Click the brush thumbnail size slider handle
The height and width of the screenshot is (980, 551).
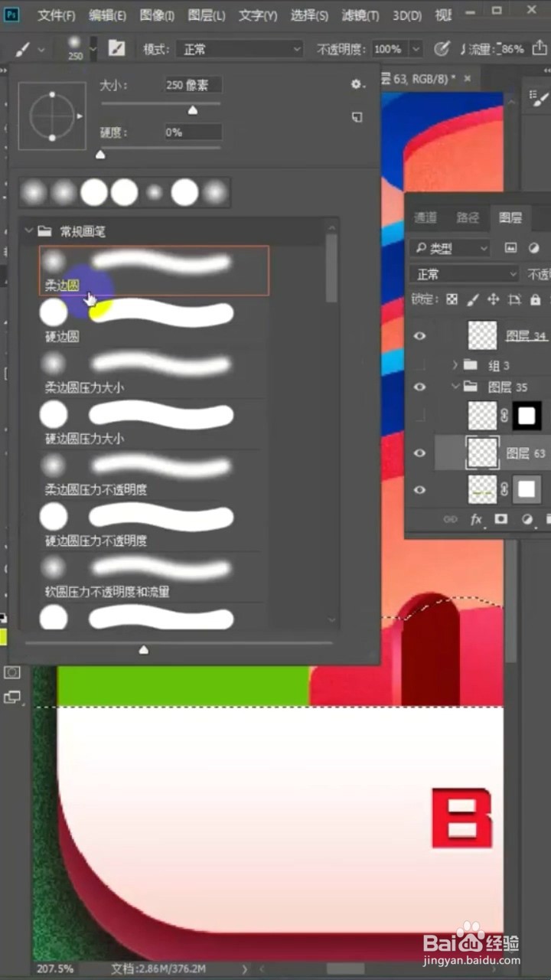pyautogui.click(x=143, y=650)
